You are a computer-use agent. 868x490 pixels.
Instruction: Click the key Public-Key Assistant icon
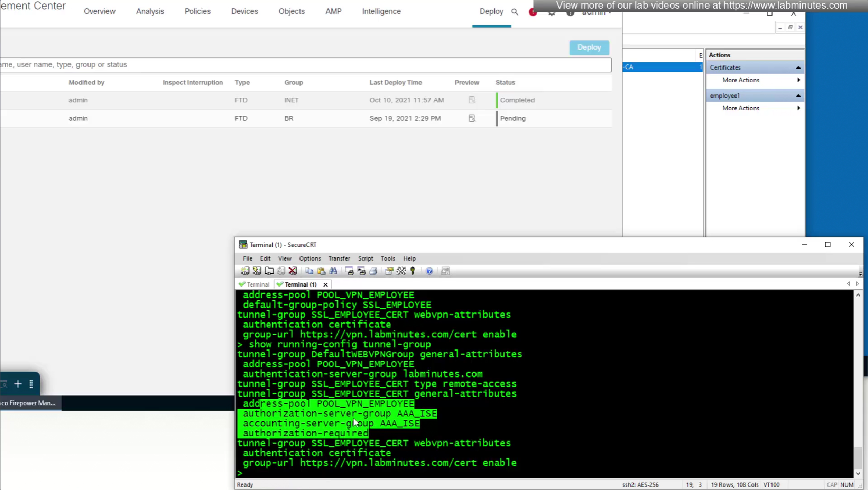(413, 271)
